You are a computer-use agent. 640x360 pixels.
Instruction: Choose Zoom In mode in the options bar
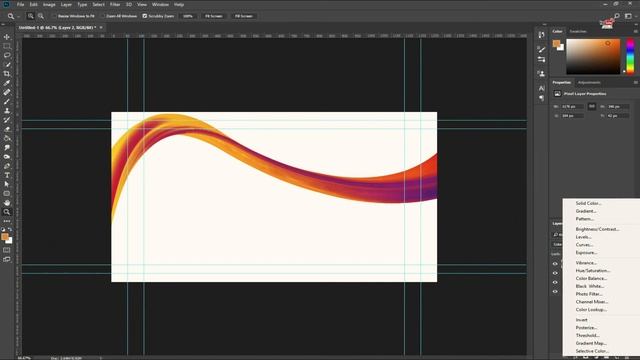point(31,16)
